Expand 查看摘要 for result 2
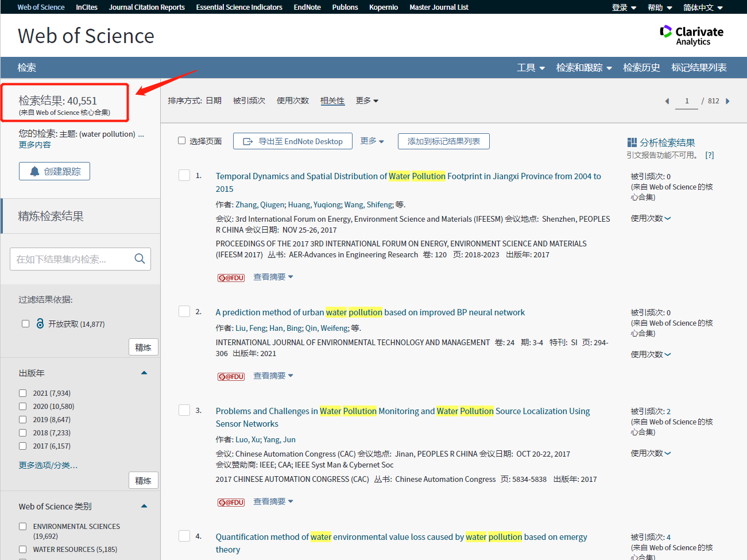Viewport: 747px width, 560px height. click(x=273, y=376)
